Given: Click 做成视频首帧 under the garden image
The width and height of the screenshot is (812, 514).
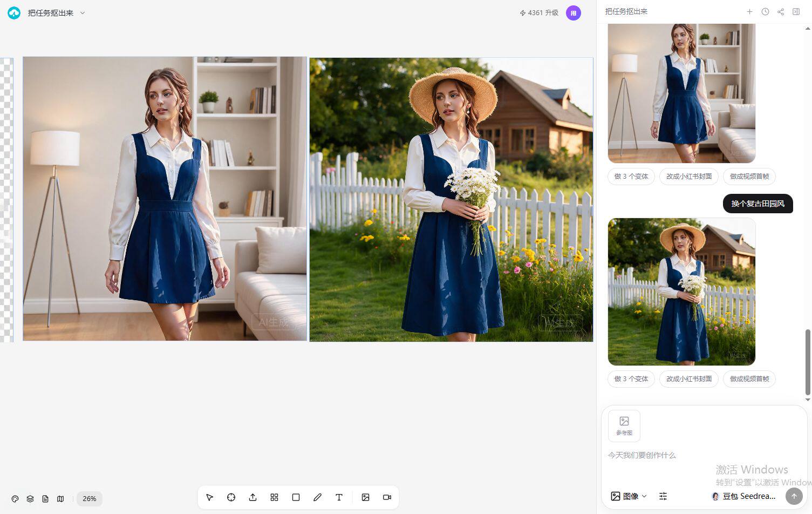Looking at the screenshot, I should tap(749, 379).
